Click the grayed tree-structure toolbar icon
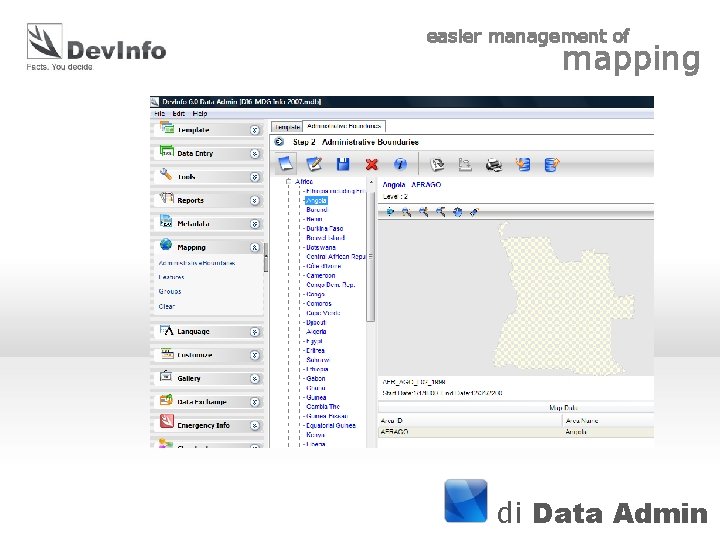 [465, 164]
